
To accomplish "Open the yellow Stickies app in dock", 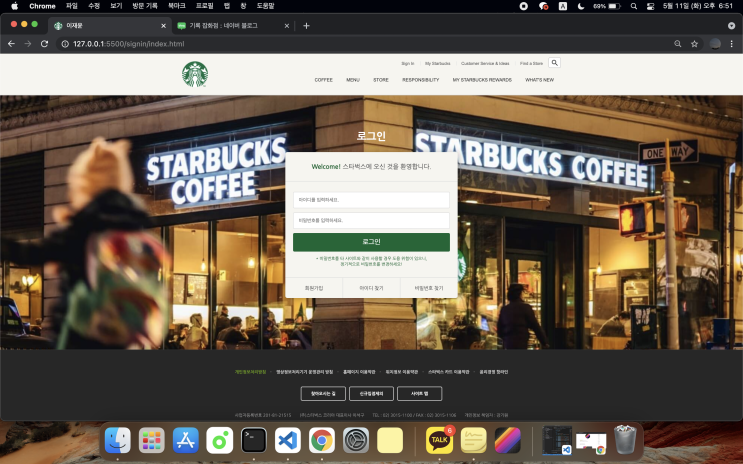I will pos(390,440).
